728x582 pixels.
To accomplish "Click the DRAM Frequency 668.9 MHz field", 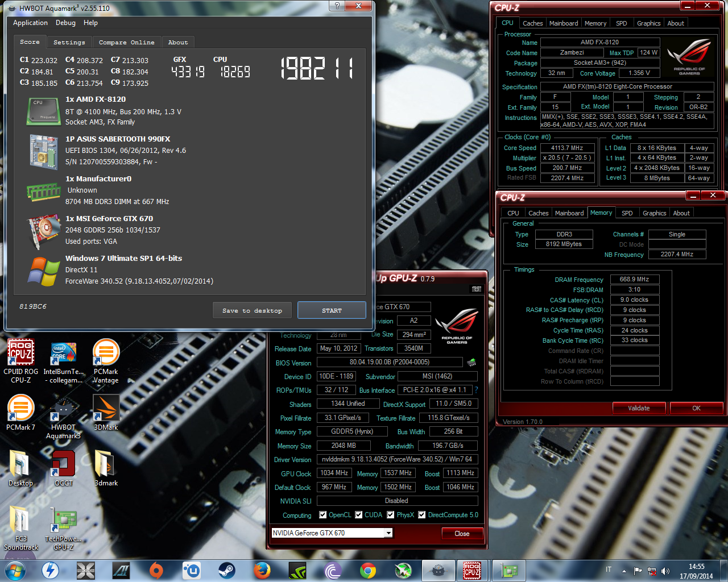I will click(x=634, y=280).
